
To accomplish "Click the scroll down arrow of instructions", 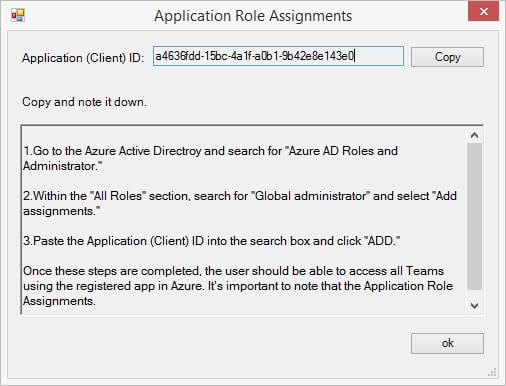I will tap(474, 305).
